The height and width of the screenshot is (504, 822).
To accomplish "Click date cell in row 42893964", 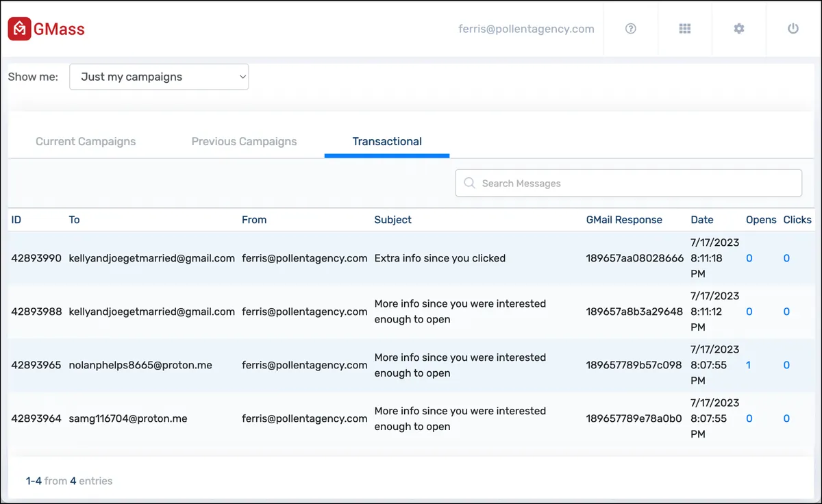I will (x=715, y=418).
